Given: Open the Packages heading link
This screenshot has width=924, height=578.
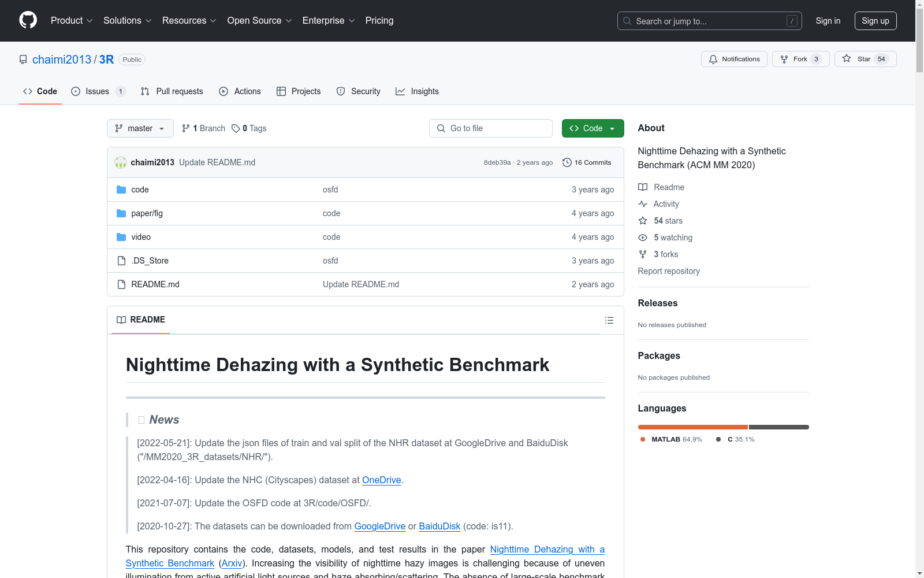Looking at the screenshot, I should tap(659, 355).
